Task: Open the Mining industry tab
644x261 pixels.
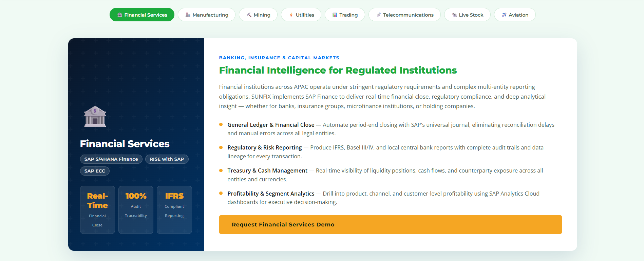Action: 258,15
